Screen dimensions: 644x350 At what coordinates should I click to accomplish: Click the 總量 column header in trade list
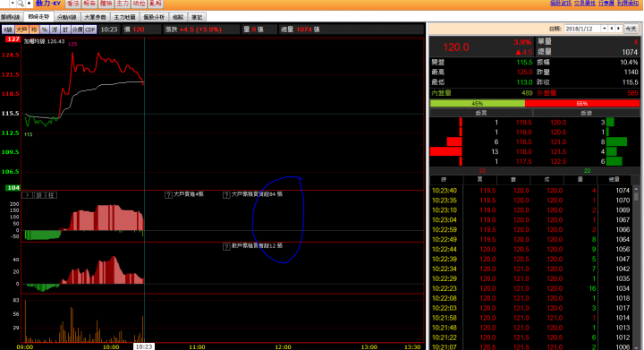(x=614, y=180)
